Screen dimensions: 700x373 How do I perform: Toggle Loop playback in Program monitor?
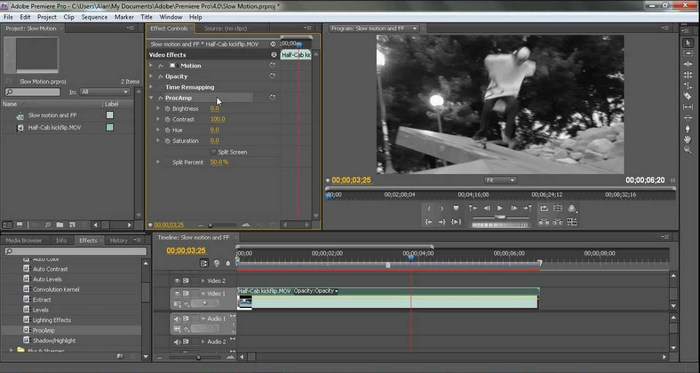[x=544, y=208]
